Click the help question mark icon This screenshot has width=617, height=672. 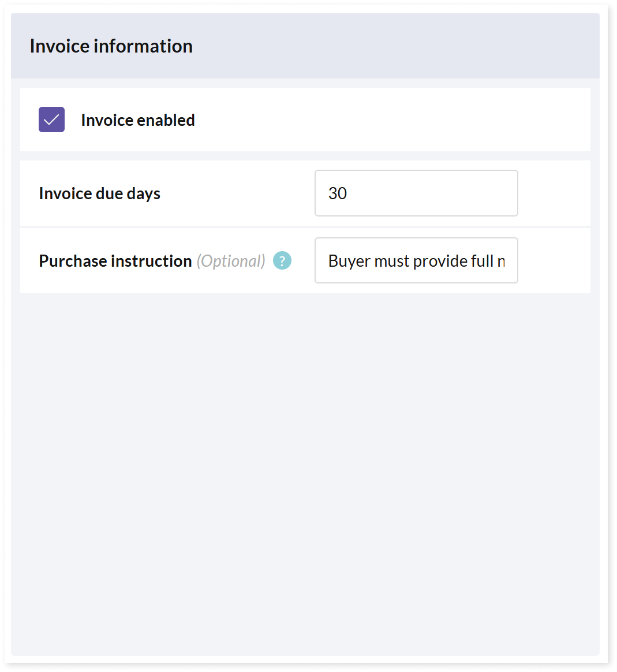pos(282,260)
